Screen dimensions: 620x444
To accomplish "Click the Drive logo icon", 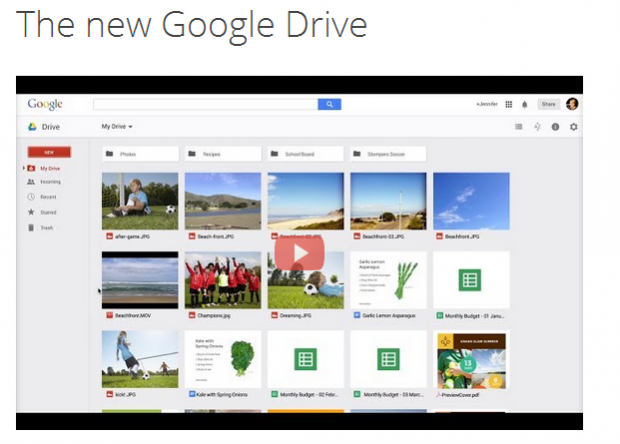I will [x=32, y=127].
